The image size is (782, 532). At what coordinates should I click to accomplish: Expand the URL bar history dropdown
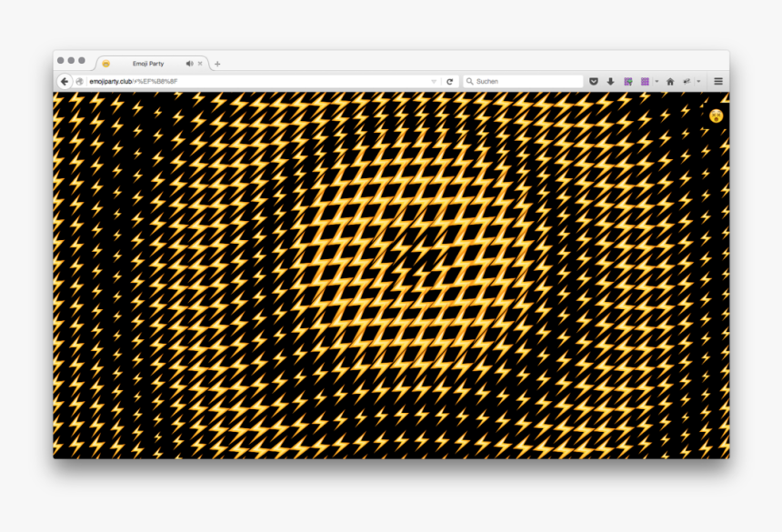point(434,82)
